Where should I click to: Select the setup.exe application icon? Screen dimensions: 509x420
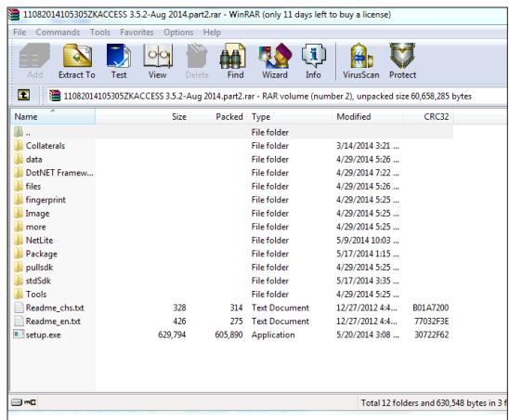(x=19, y=334)
